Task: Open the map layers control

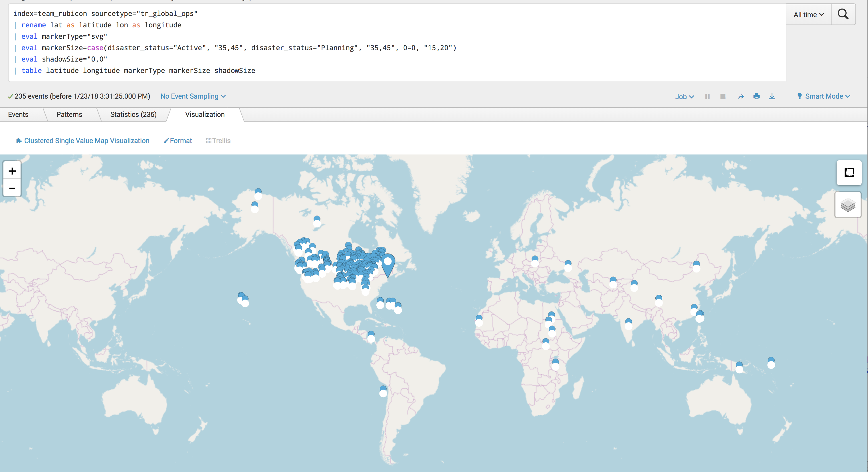Action: [848, 205]
